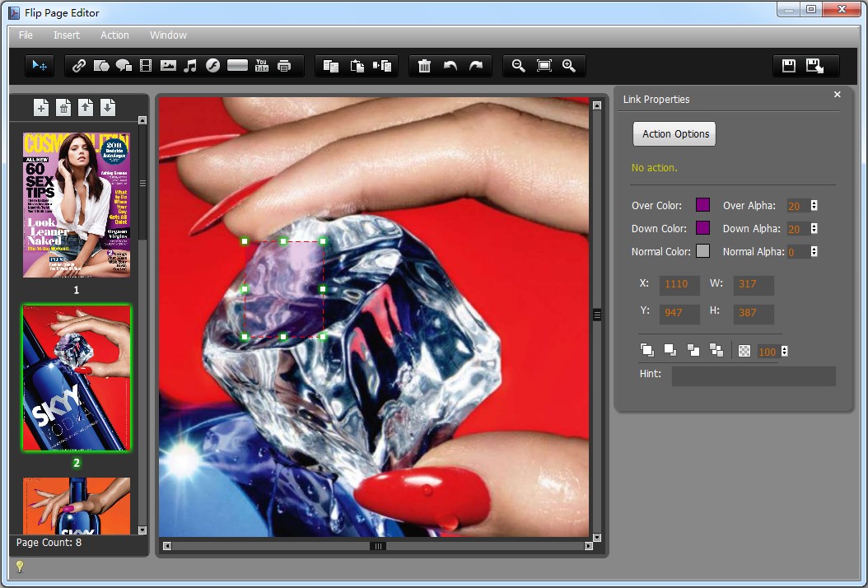Click the Over Alpha value field
The image size is (868, 588).
tap(798, 206)
